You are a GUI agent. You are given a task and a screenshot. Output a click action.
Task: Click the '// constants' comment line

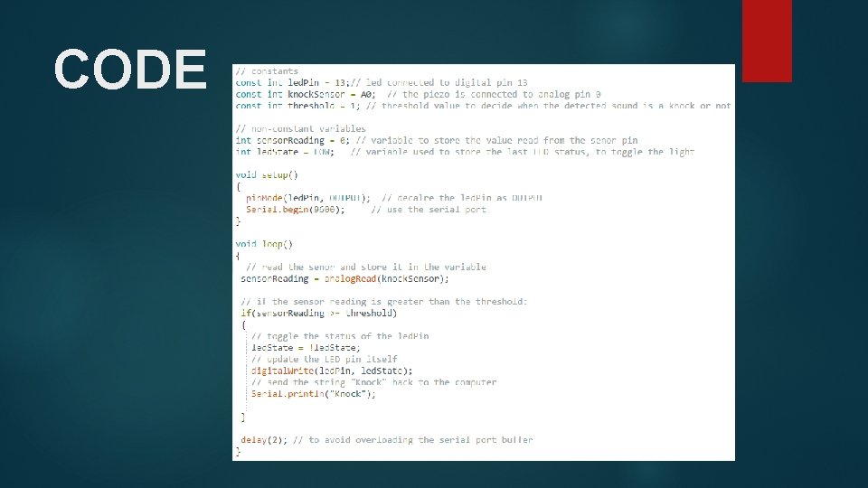point(267,70)
